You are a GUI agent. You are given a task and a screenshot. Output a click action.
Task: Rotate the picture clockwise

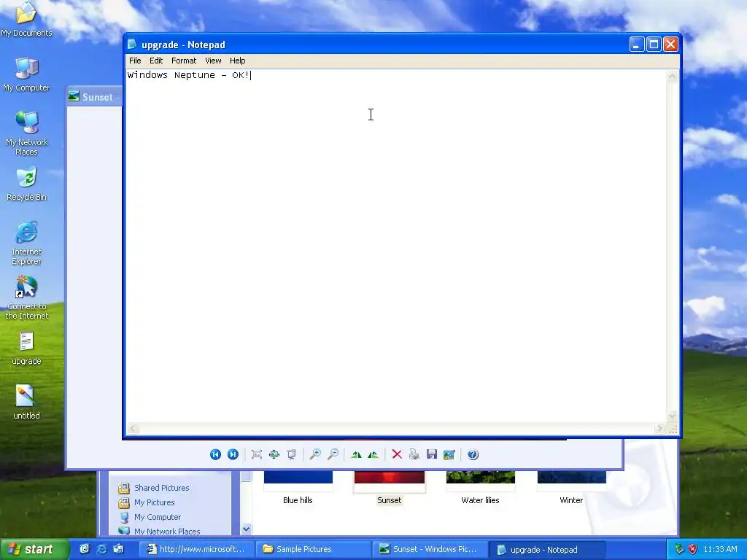pos(356,454)
